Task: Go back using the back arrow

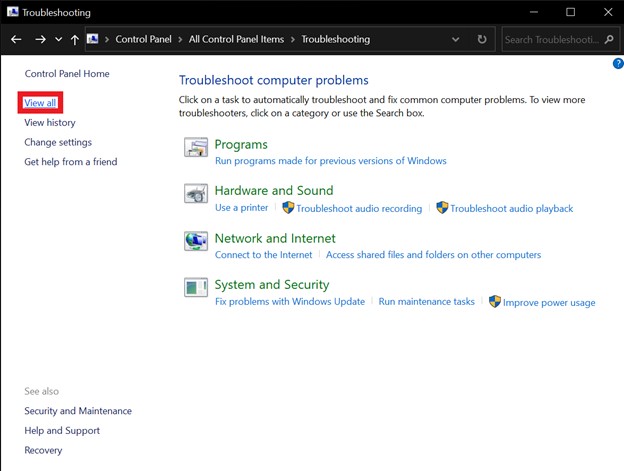Action: (16, 39)
